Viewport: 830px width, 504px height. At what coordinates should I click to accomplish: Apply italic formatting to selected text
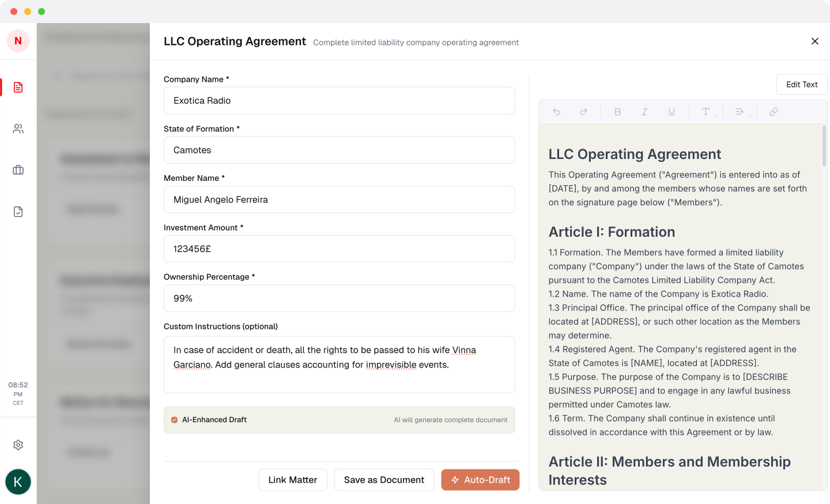pos(644,111)
